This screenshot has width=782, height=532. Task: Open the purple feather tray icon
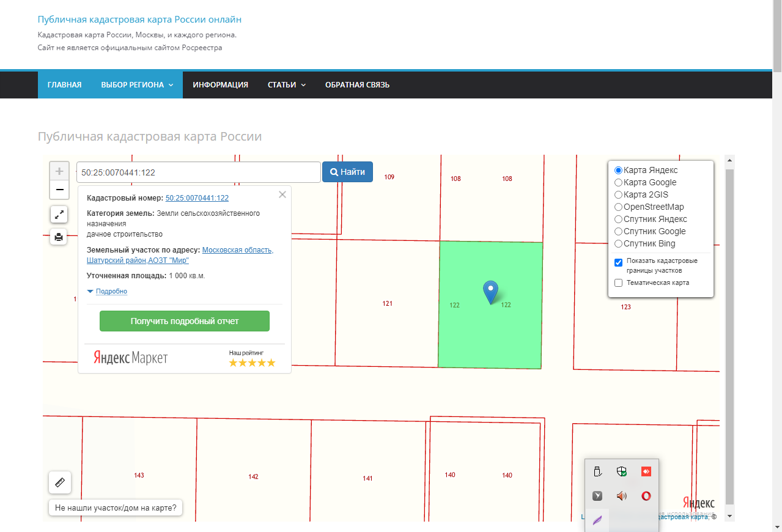597,520
